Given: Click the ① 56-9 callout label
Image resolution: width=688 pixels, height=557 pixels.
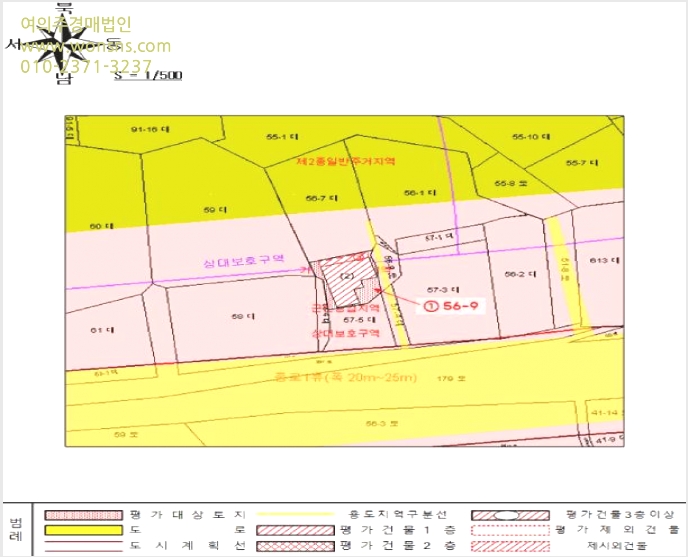Looking at the screenshot, I should pos(451,305).
